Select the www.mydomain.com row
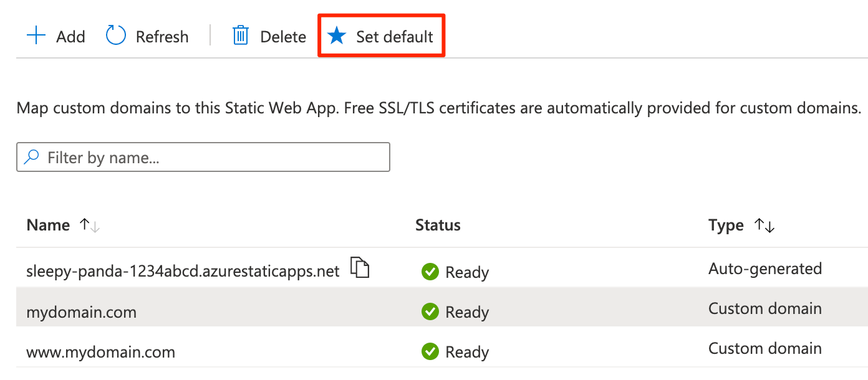The width and height of the screenshot is (868, 380). (187, 351)
